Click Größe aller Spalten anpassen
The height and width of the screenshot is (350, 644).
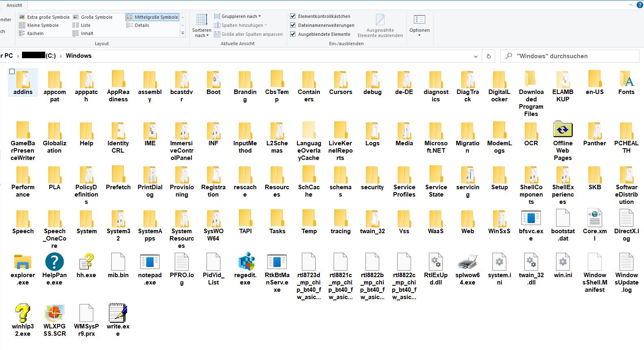coord(248,34)
